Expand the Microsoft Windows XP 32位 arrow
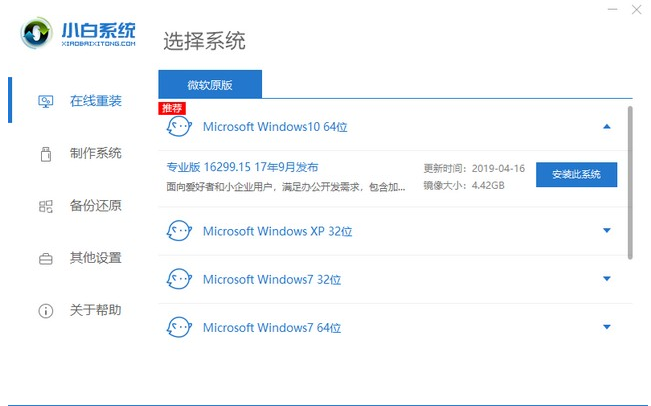Image resolution: width=651 pixels, height=406 pixels. click(606, 231)
